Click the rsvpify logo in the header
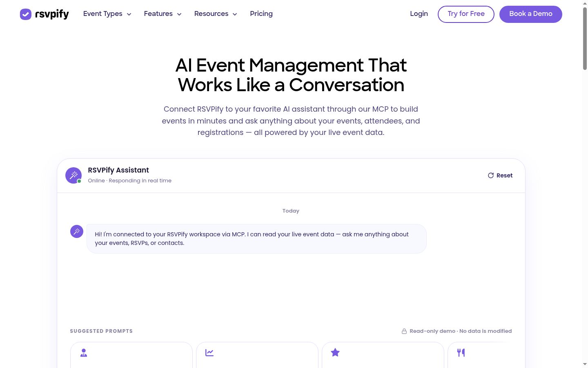The image size is (588, 368). (x=44, y=14)
